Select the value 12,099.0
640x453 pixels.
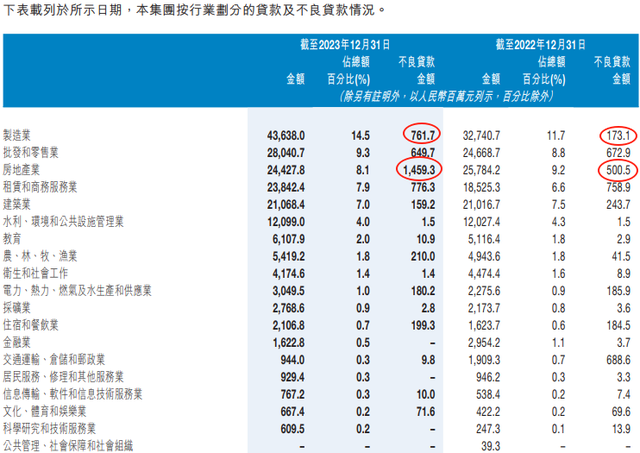[x=286, y=222]
